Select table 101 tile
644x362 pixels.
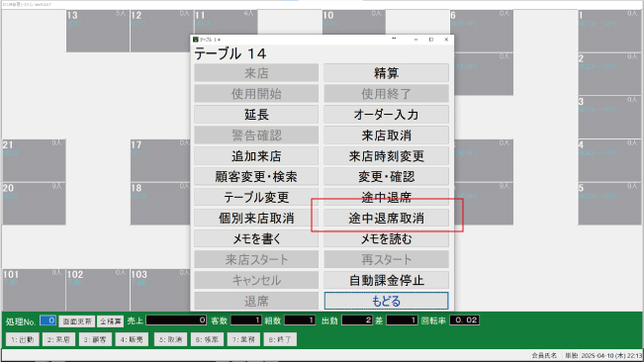pyautogui.click(x=34, y=290)
